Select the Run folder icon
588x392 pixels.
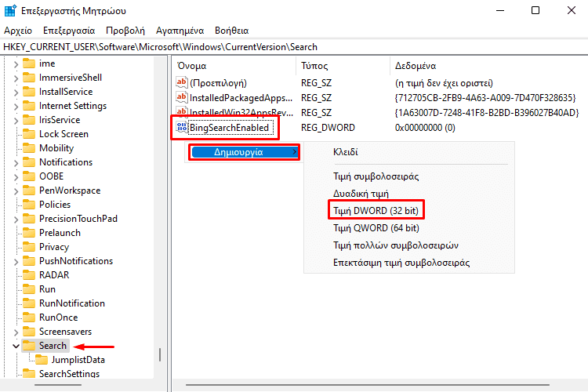tap(29, 289)
